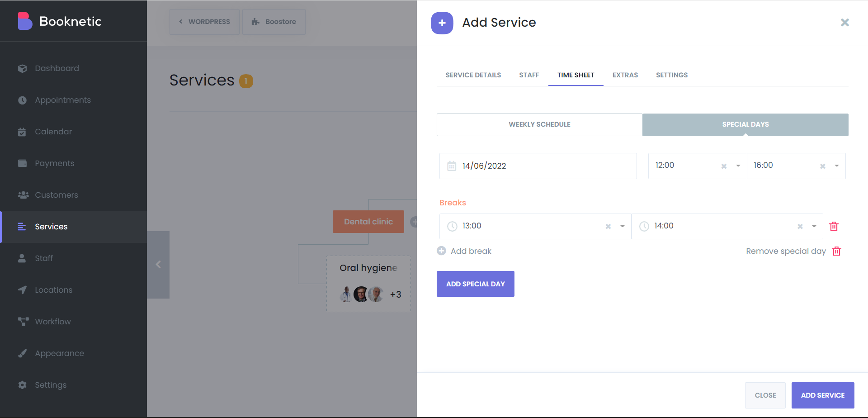Viewport: 868px width, 418px height.
Task: Click the 14/06/2022 date field
Action: [538, 166]
